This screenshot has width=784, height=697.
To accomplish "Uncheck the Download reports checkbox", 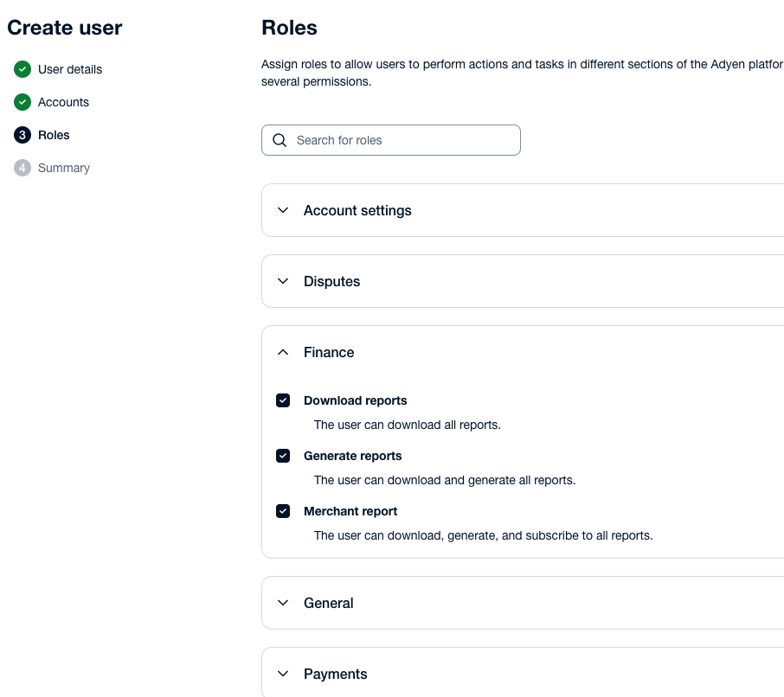I will (x=283, y=400).
